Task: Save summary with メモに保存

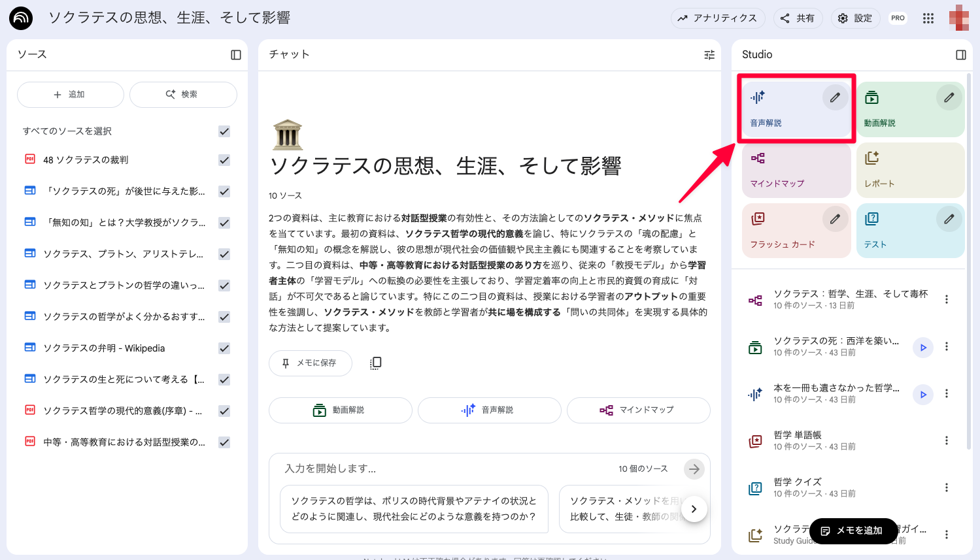Action: point(310,363)
